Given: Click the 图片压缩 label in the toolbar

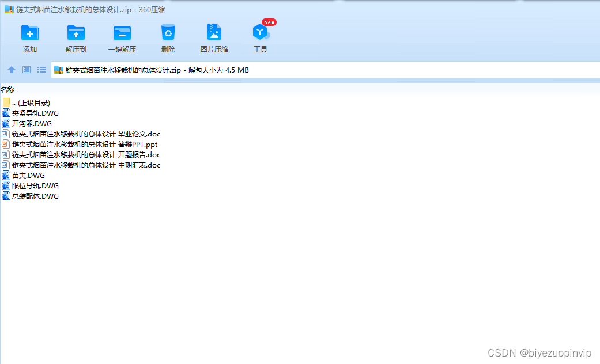Looking at the screenshot, I should [214, 50].
